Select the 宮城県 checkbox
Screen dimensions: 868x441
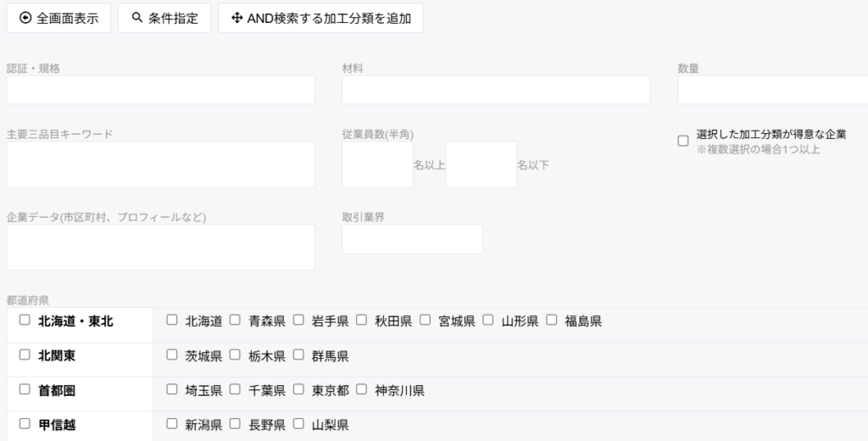426,320
